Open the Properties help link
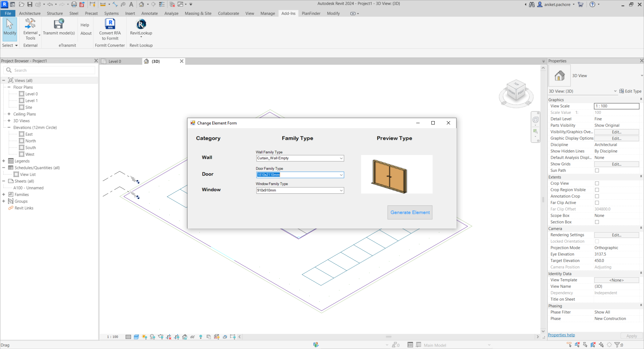The image size is (644, 349). pyautogui.click(x=561, y=335)
